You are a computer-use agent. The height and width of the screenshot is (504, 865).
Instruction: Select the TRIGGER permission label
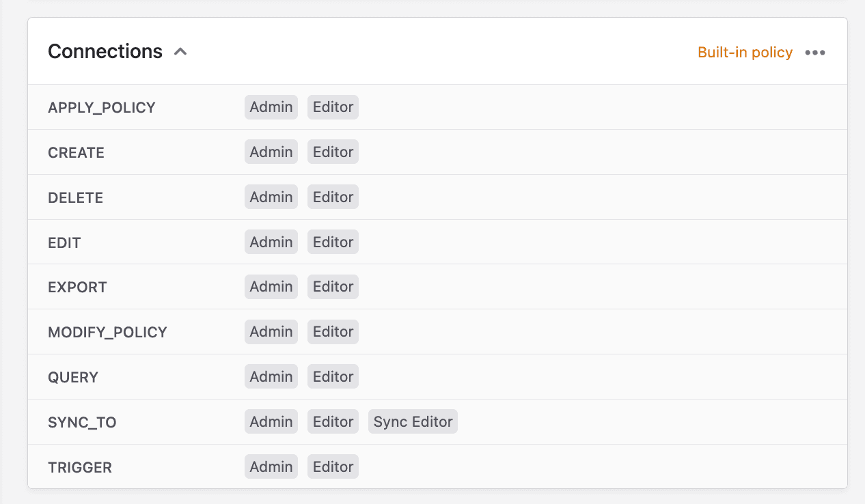point(80,468)
